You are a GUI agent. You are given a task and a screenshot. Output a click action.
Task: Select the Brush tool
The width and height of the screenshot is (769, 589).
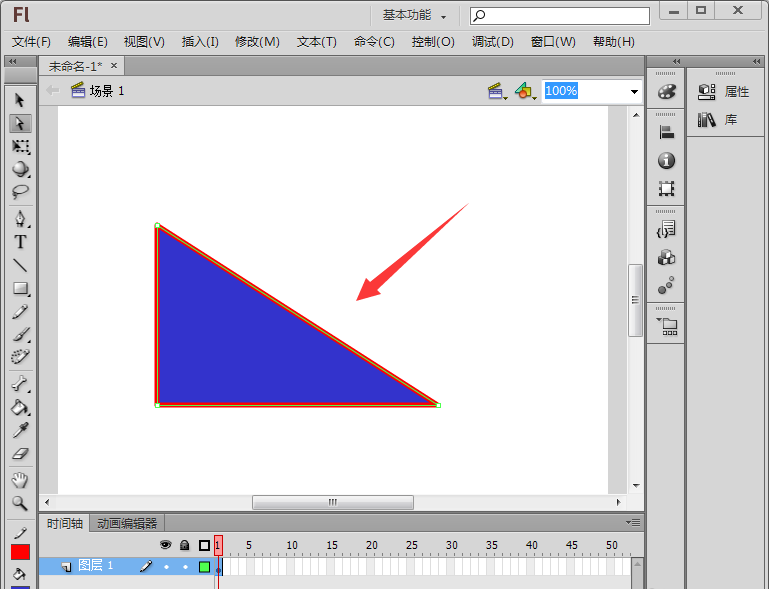[x=20, y=334]
